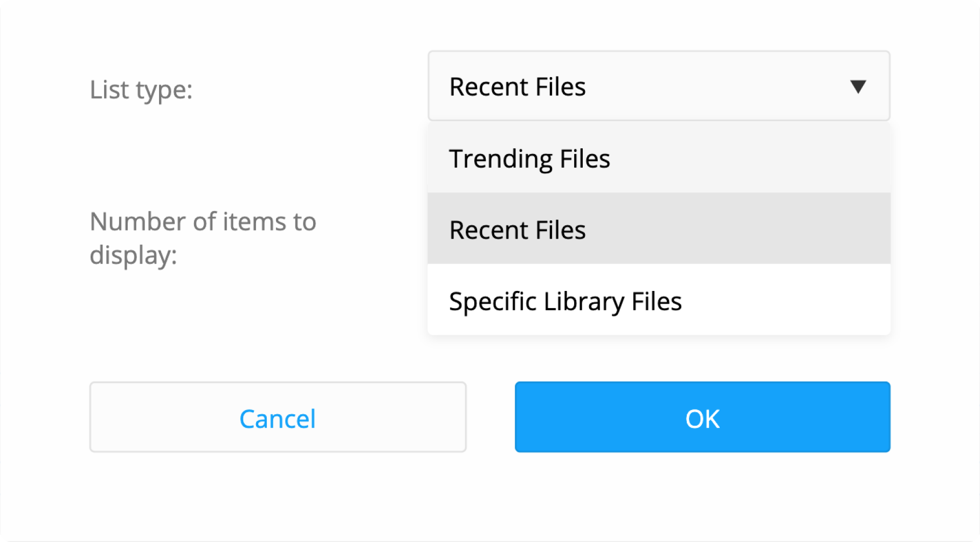Image resolution: width=980 pixels, height=542 pixels.
Task: Click the 'Recent Files' text in the field
Action: pyautogui.click(x=517, y=86)
